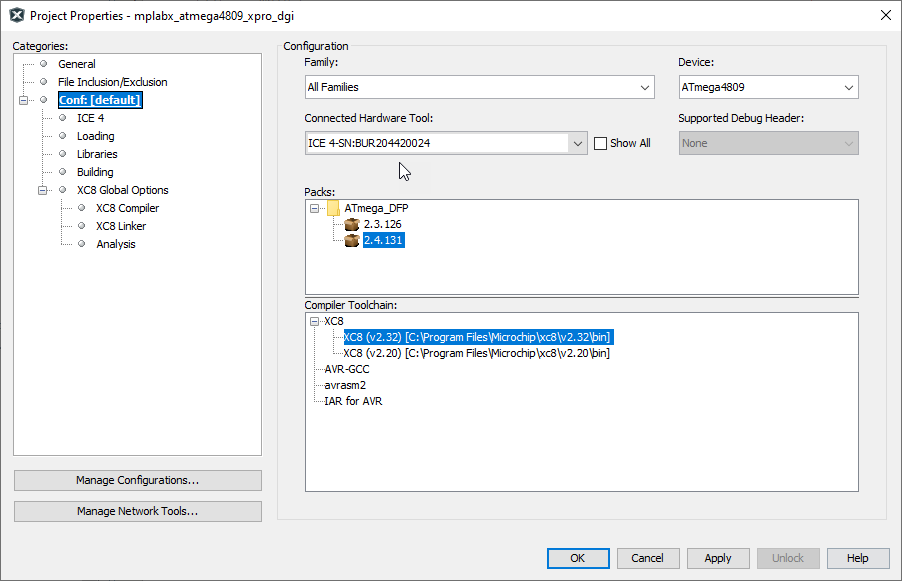The height and width of the screenshot is (581, 902).
Task: Collapse the XC8 Global Options node
Action: coord(42,190)
